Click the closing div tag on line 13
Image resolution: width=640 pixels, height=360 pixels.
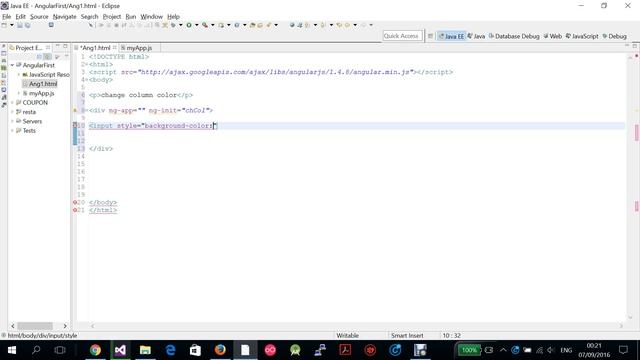click(101, 149)
